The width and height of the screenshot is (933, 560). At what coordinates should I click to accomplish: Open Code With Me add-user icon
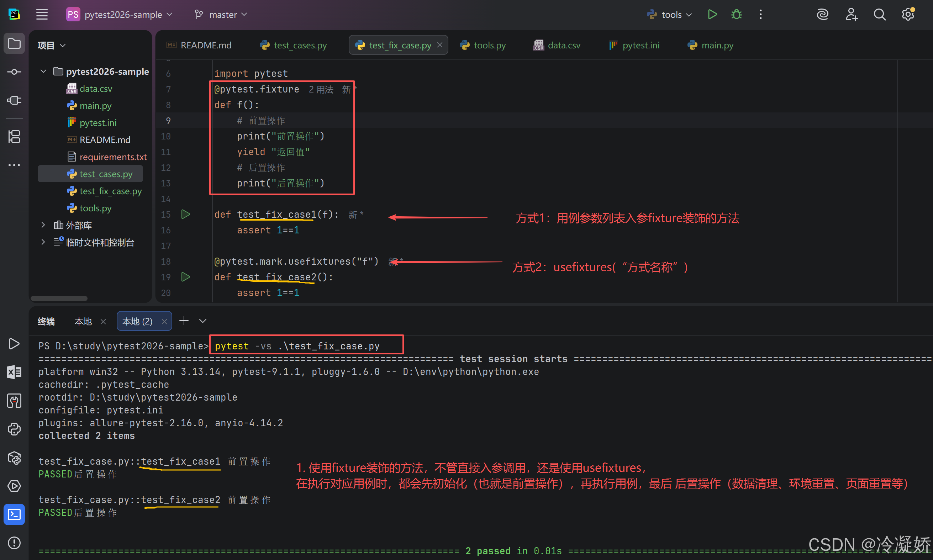point(852,14)
